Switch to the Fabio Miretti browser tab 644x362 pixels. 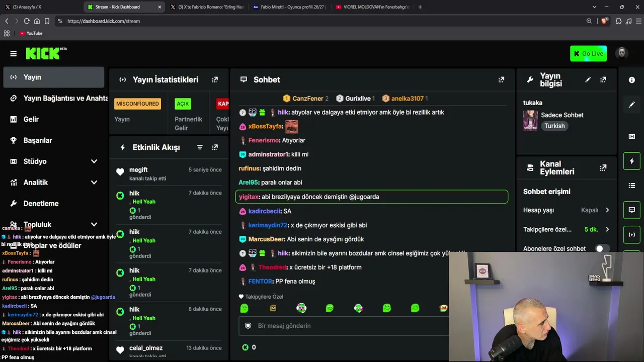pyautogui.click(x=289, y=7)
